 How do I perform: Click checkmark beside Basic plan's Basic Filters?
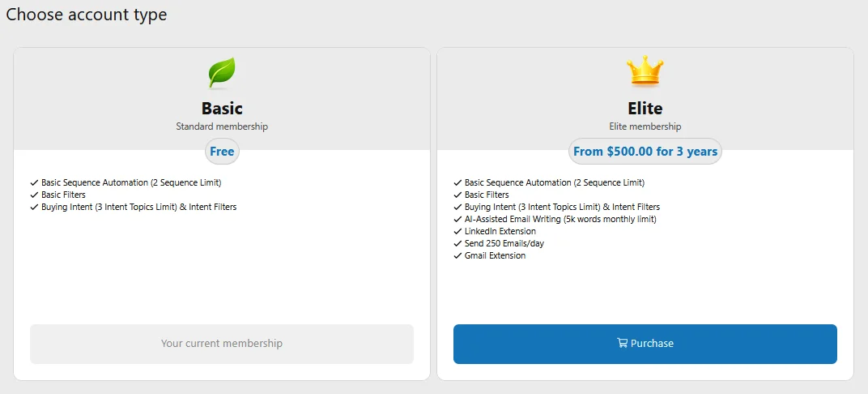(x=34, y=195)
